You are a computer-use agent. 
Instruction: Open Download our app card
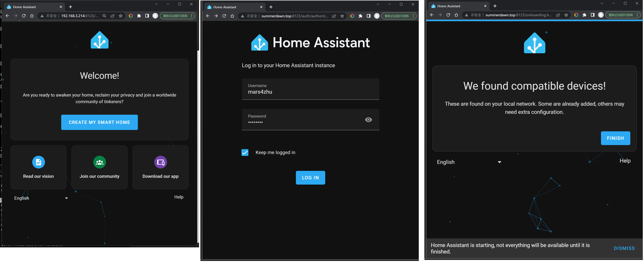(x=161, y=167)
